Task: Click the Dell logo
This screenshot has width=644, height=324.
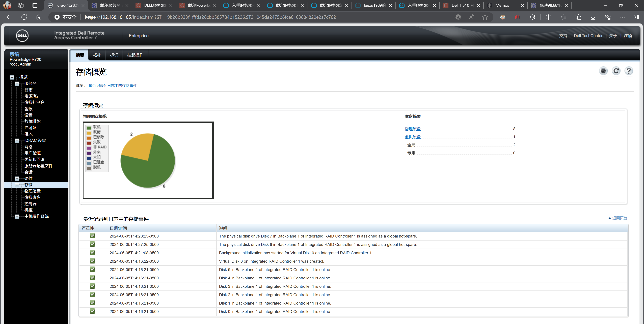Action: click(22, 36)
